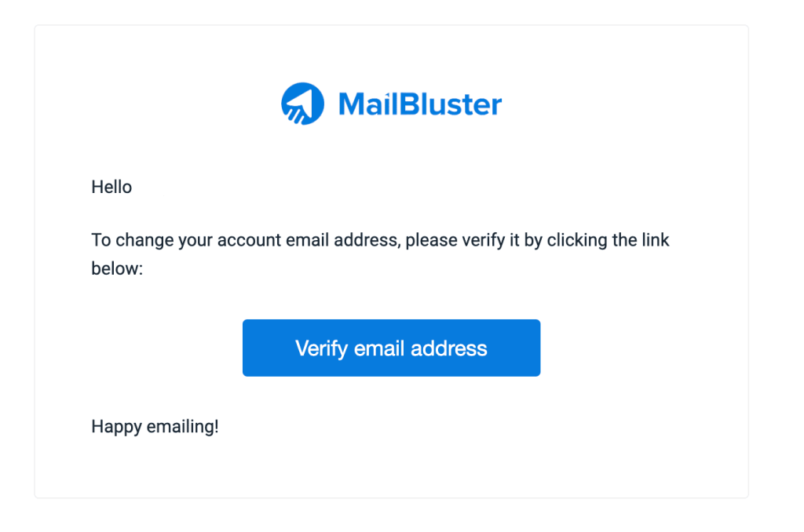Click the account email change instructions paragraph
This screenshot has height=532, width=804.
380,240
